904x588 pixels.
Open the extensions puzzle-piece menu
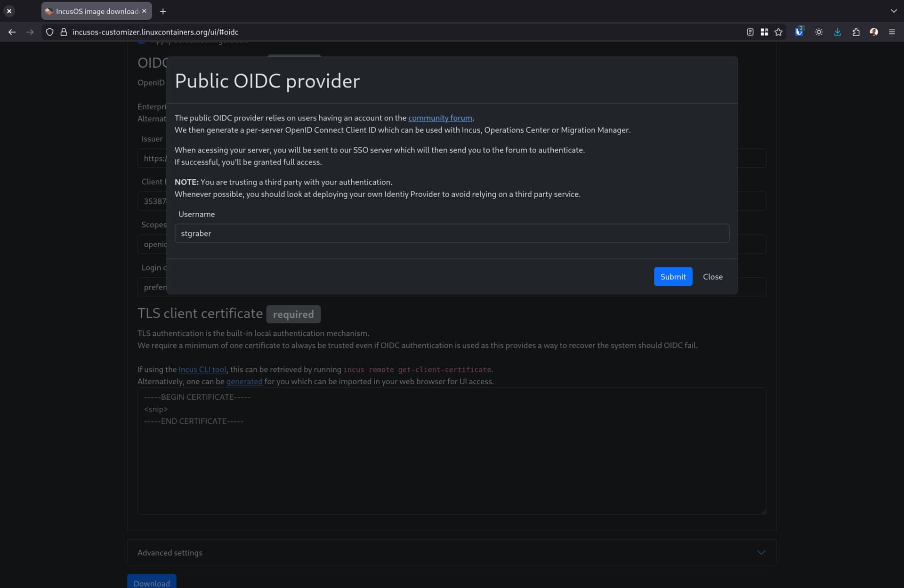pos(856,32)
